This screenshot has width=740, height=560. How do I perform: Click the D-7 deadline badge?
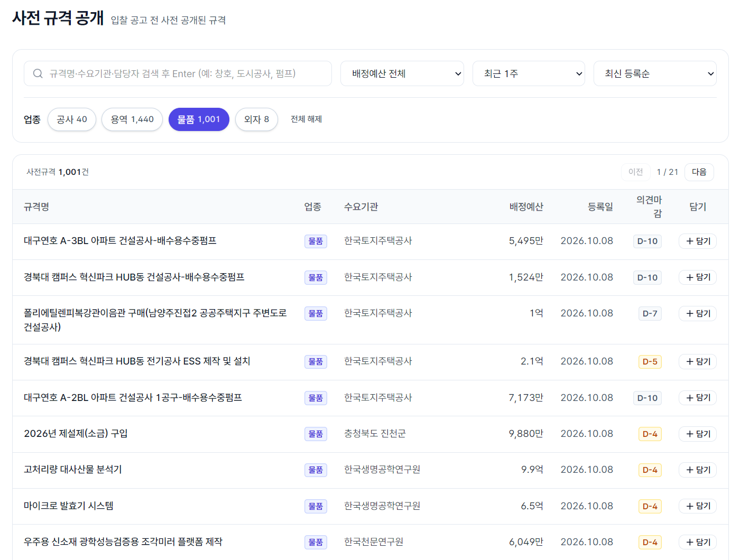tap(650, 314)
